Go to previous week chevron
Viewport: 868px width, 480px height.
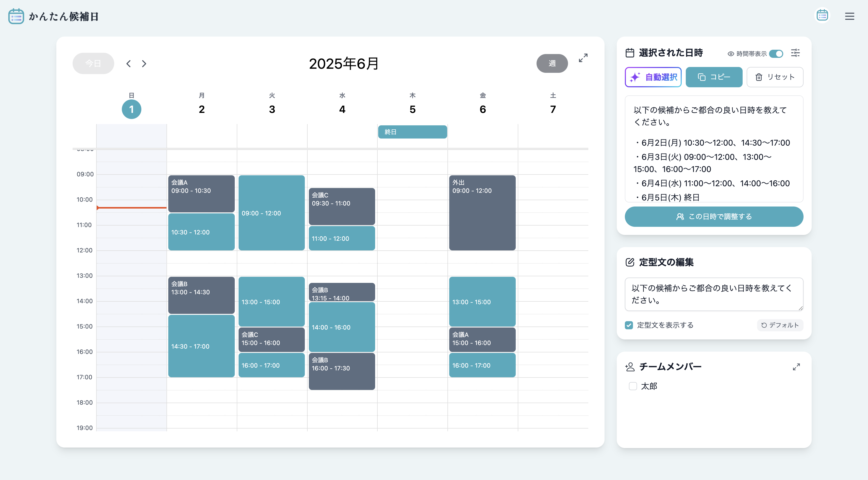[x=128, y=64]
